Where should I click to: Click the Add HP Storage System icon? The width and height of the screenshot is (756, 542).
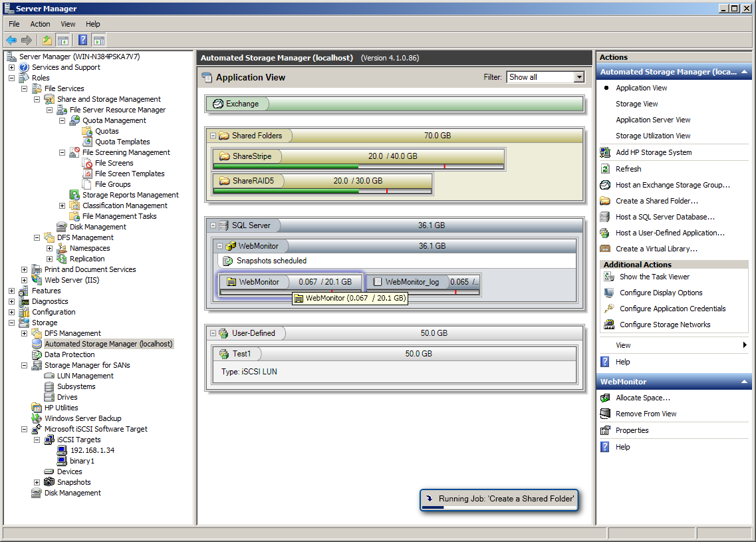[x=605, y=152]
